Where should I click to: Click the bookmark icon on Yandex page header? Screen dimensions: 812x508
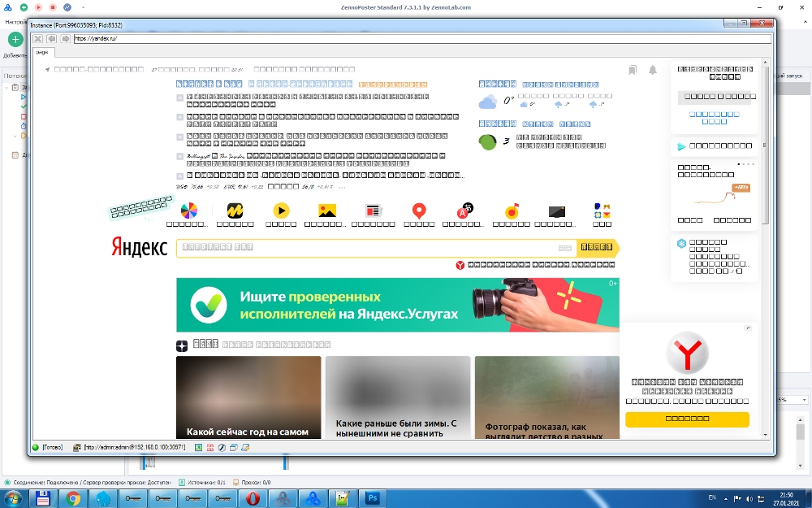point(633,70)
